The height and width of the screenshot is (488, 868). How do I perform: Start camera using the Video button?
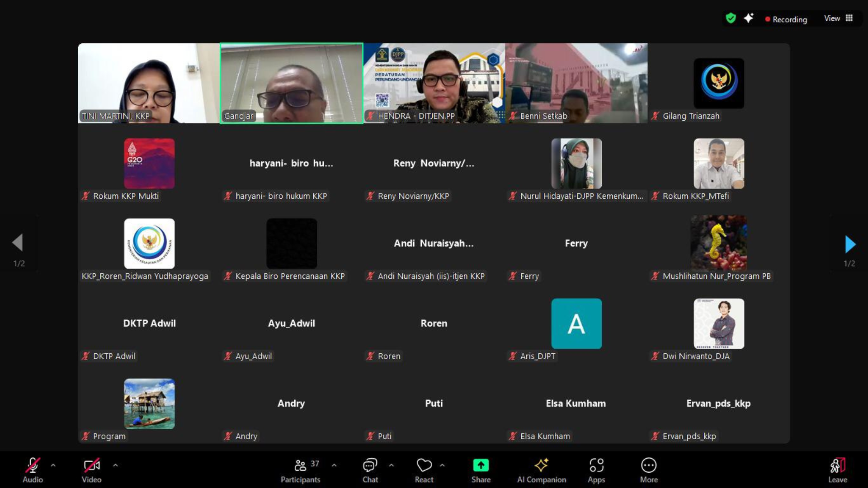tap(91, 470)
